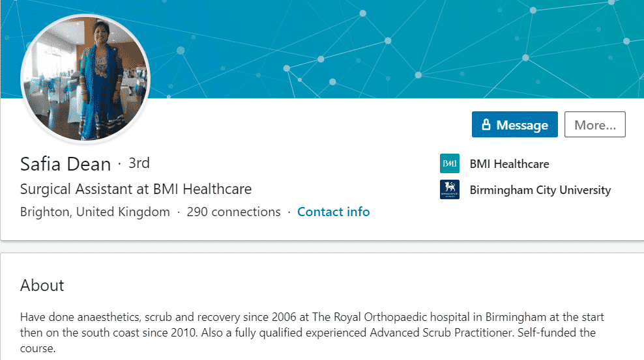Send a message using the Message button
This screenshot has height=360, width=644.
[x=515, y=124]
